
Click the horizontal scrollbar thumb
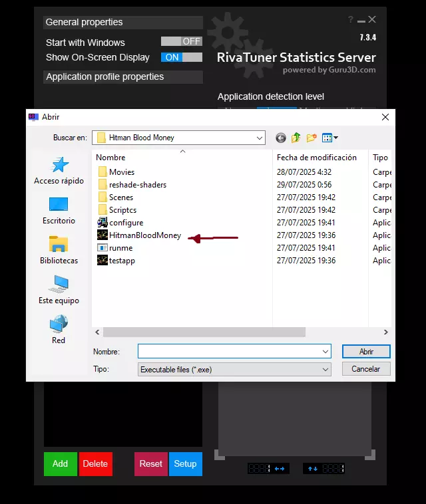coord(204,332)
